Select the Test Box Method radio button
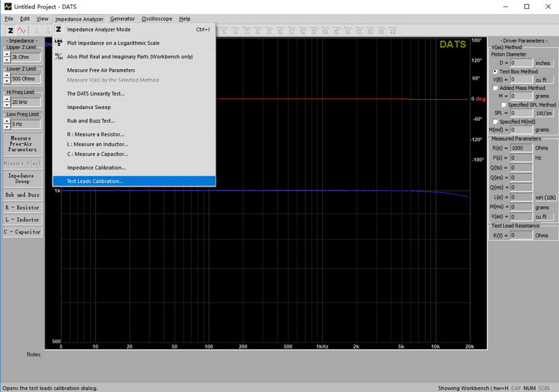This screenshot has height=392, width=559. (x=495, y=71)
